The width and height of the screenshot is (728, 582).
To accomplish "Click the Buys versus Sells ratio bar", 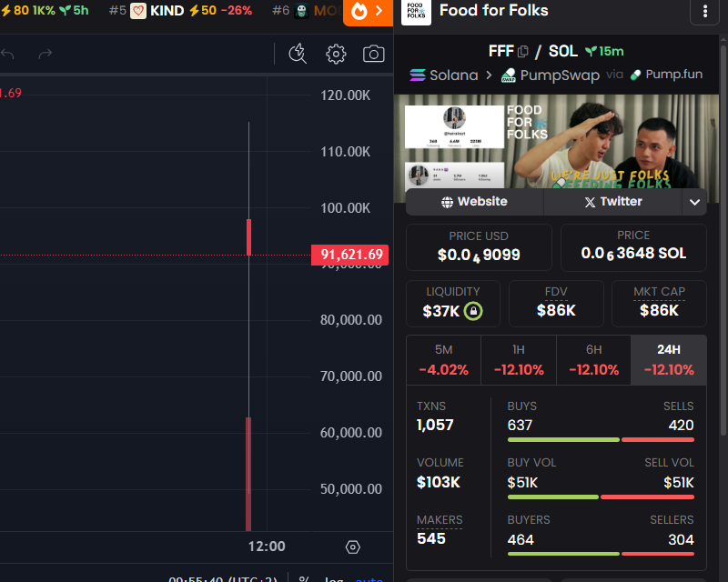I will (x=601, y=439).
